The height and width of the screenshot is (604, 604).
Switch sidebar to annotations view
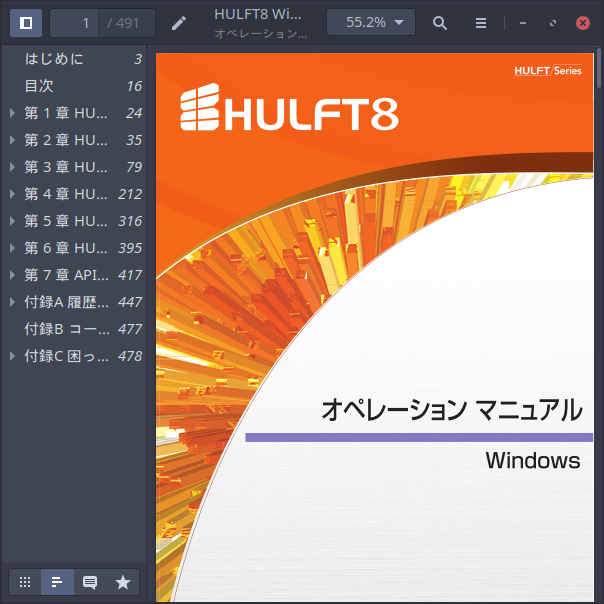(90, 582)
